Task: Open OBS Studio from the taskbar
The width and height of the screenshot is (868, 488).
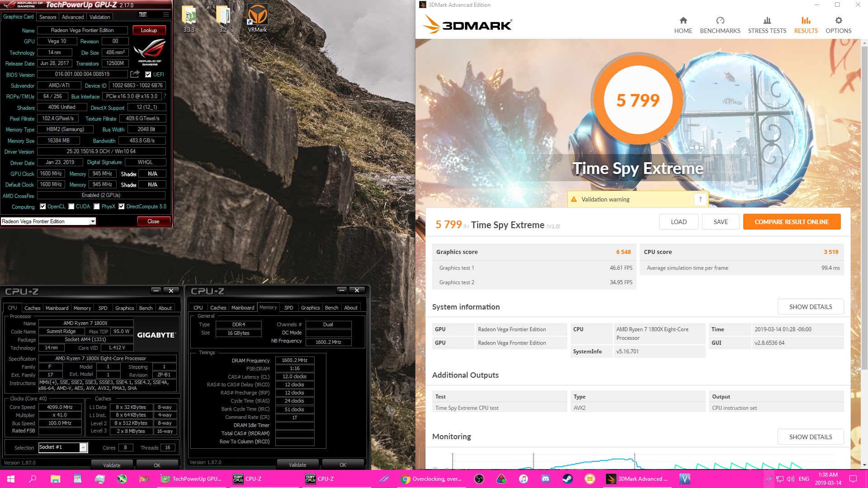Action: pos(479,479)
